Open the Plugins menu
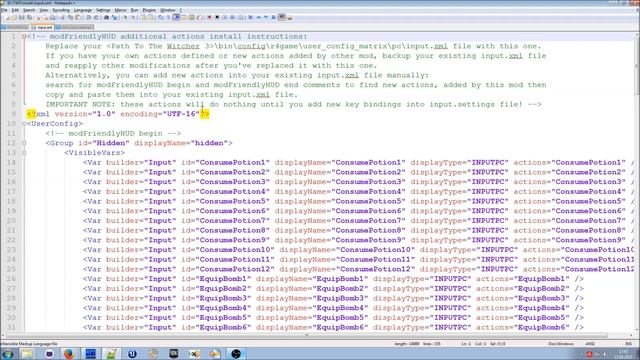Screen dimensions: 640x360 [x=149, y=10]
